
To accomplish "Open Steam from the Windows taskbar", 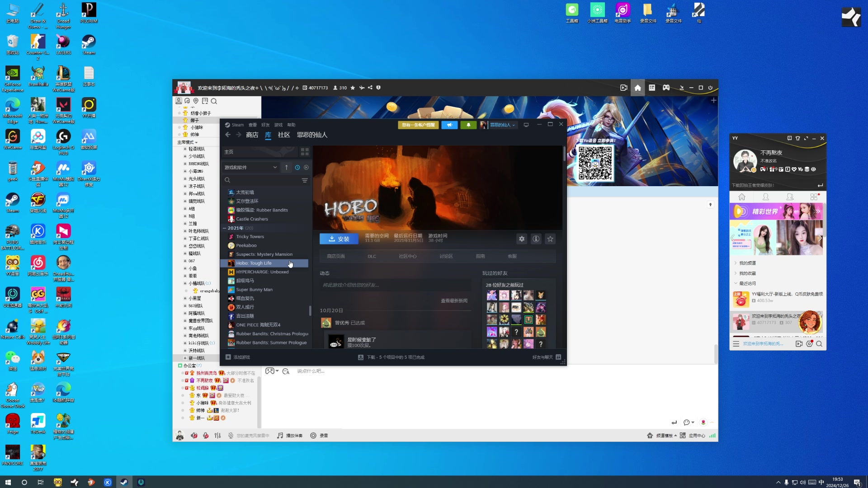I will coord(124,482).
